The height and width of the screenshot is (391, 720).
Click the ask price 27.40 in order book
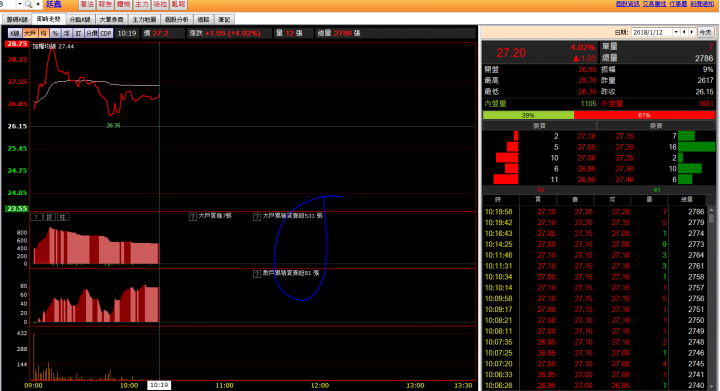pos(624,180)
